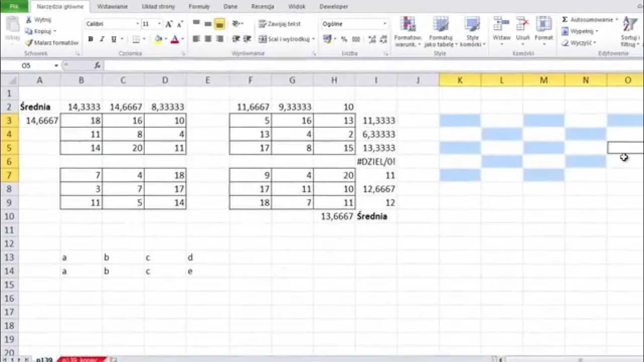Click the fx insert function icon
Screen dimensions: 644x362
pos(98,65)
